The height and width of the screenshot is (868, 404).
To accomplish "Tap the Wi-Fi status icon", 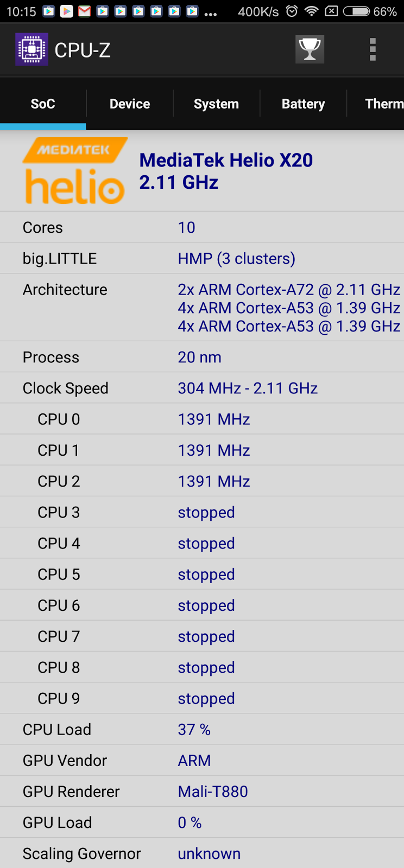I will (311, 11).
